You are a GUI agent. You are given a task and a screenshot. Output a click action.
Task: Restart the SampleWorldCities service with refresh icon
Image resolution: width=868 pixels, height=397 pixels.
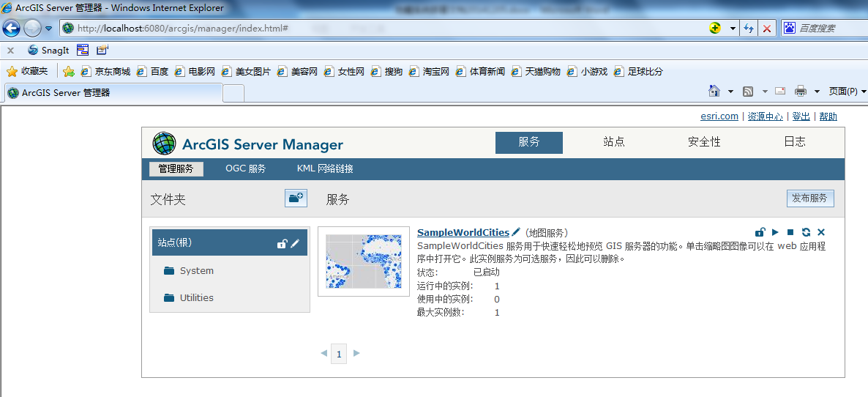806,232
